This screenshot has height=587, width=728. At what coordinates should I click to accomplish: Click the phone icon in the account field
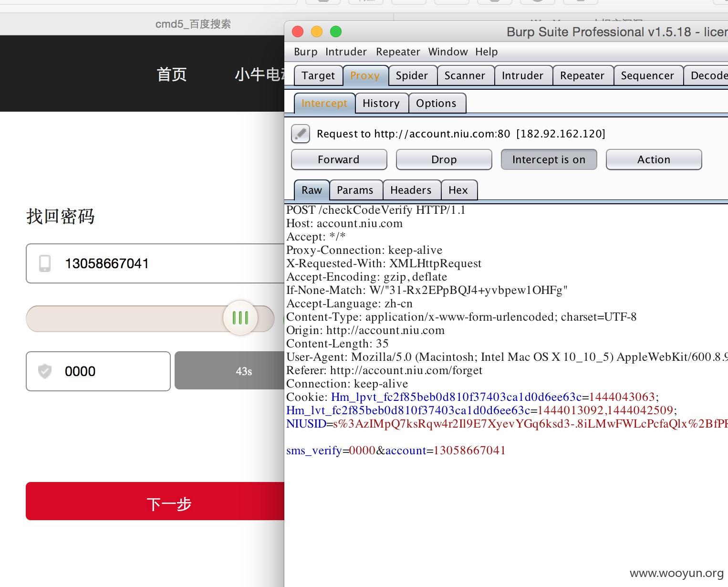[x=45, y=263]
